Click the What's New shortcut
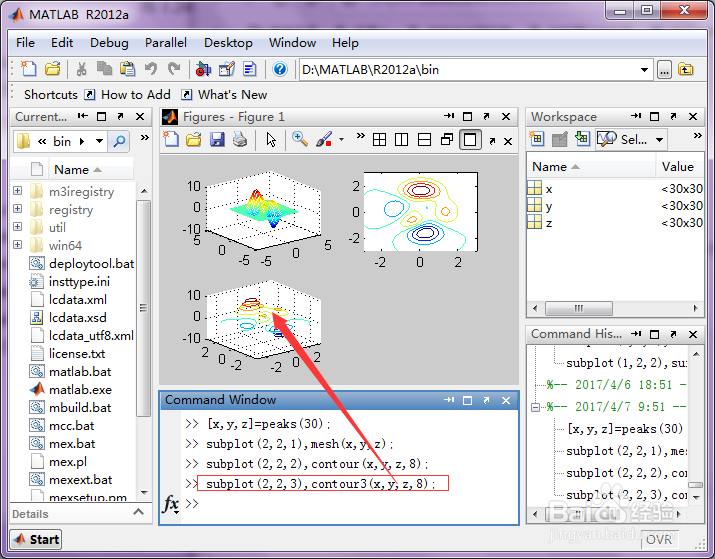Viewport: 715px width, 559px height. coord(224,95)
